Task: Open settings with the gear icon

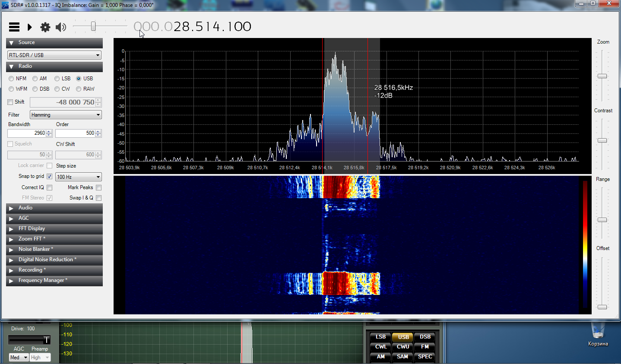Action: click(x=45, y=27)
